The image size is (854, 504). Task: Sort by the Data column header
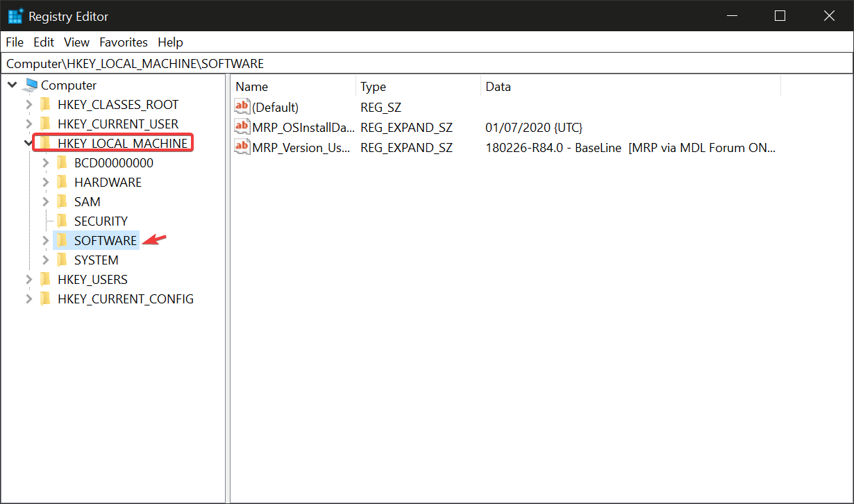click(x=630, y=87)
